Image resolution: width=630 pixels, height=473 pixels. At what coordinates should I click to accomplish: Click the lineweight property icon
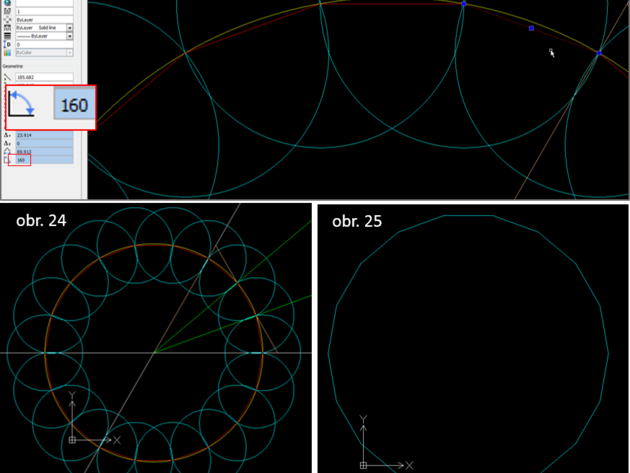pos(7,36)
